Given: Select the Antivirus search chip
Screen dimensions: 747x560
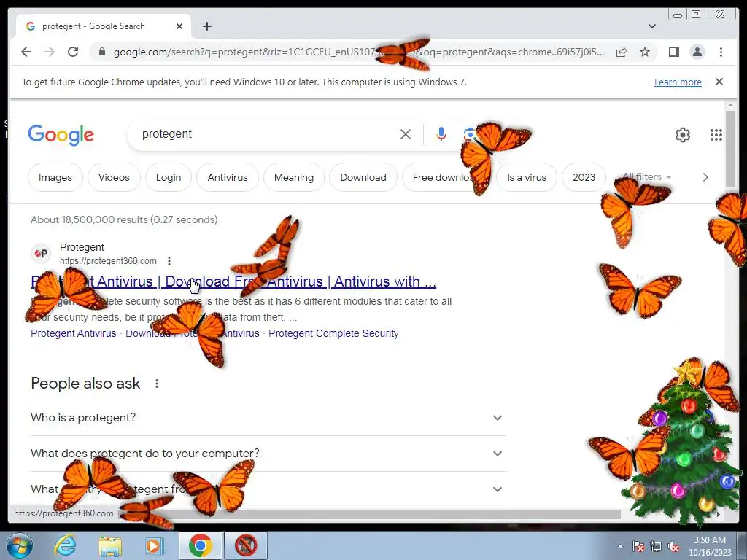Looking at the screenshot, I should tap(228, 177).
